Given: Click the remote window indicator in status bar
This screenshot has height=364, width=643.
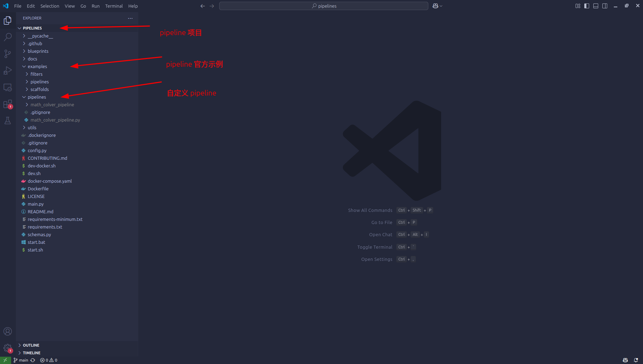Looking at the screenshot, I should click(x=6, y=360).
